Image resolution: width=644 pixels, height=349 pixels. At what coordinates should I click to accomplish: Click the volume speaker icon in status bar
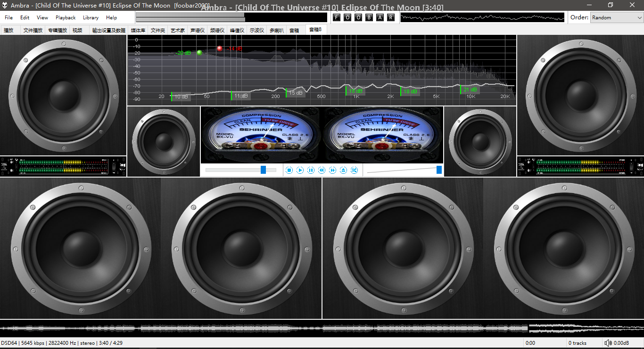[608, 343]
